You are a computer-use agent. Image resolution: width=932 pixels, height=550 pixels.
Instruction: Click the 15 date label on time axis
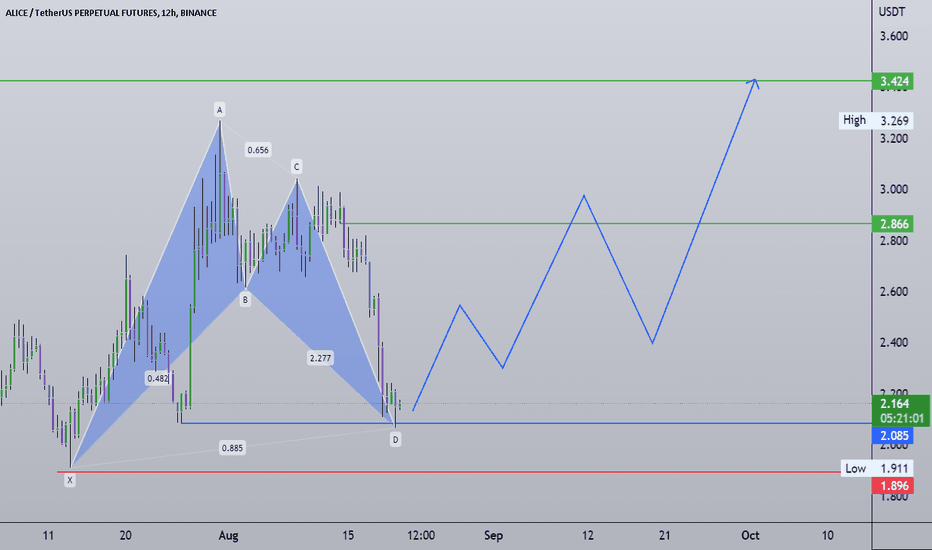[x=348, y=535]
